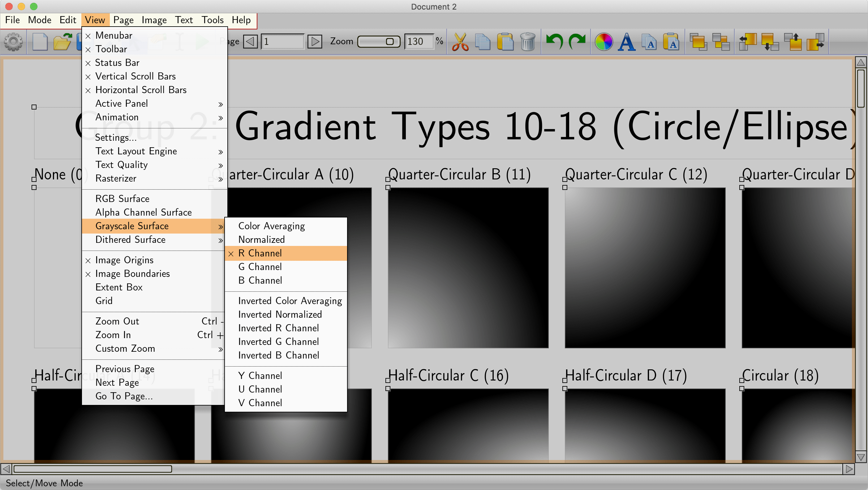Toggle Menubar visibility
The image size is (868, 490).
click(155, 35)
